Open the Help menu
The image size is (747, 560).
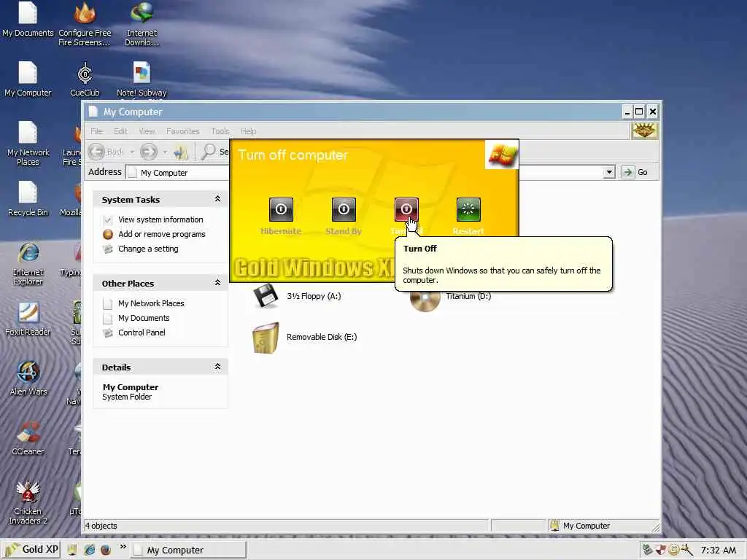click(x=248, y=131)
